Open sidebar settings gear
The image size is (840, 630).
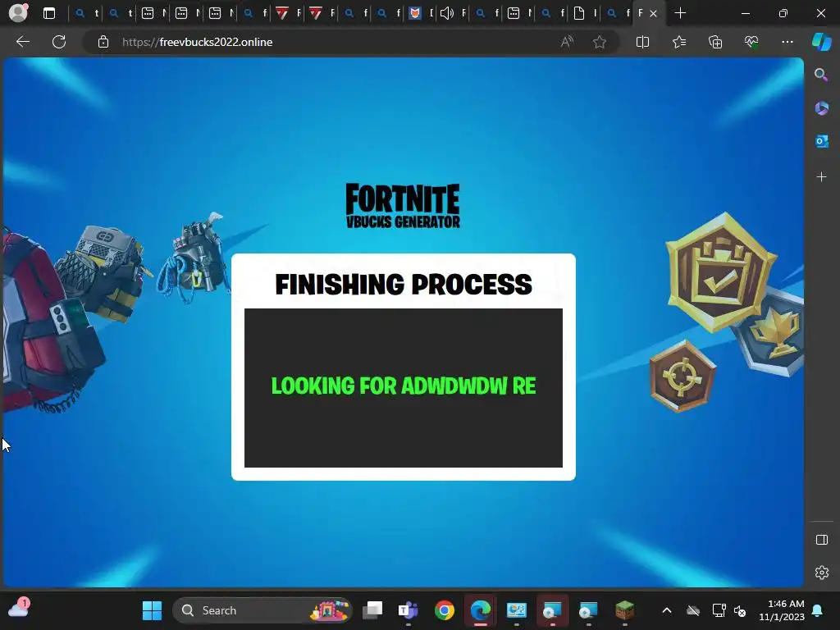821,573
